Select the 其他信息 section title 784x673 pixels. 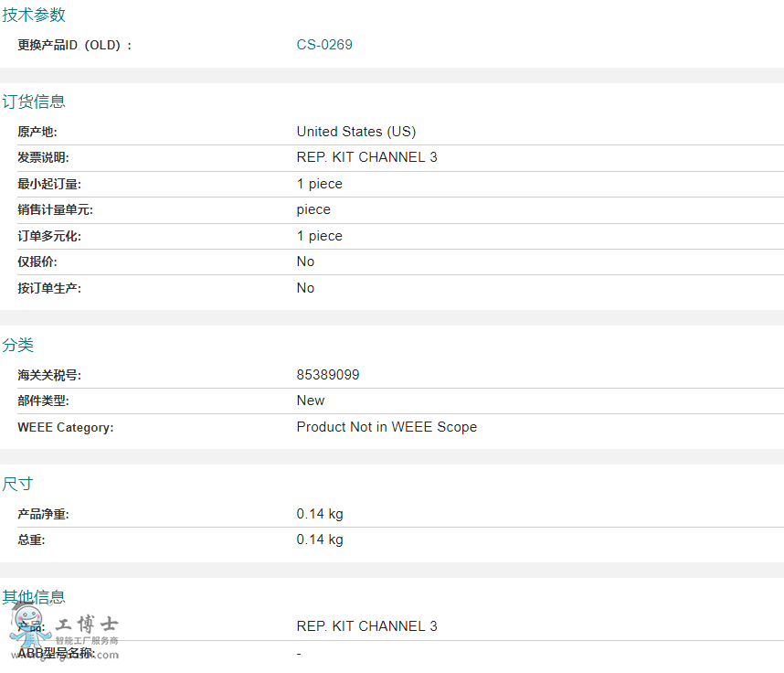pyautogui.click(x=34, y=597)
